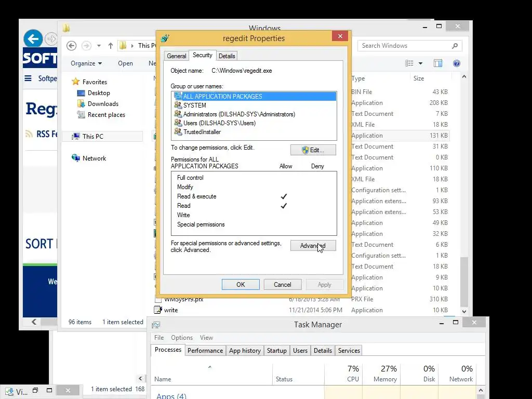Open recent locations dropdown in Explorer
The width and height of the screenshot is (532, 399).
click(99, 46)
